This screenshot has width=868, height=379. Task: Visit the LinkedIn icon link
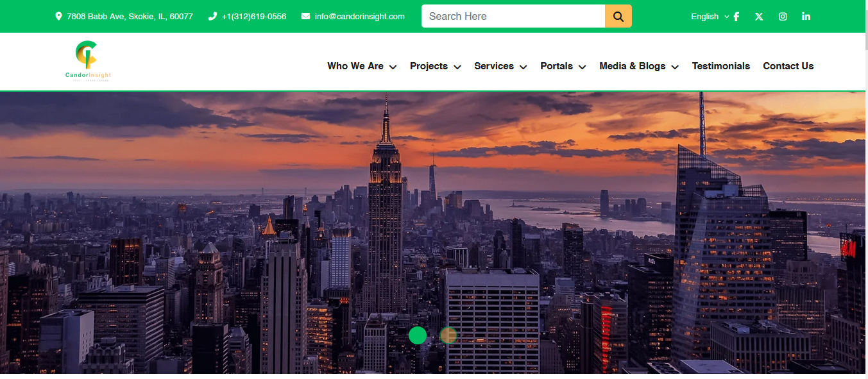pos(806,17)
